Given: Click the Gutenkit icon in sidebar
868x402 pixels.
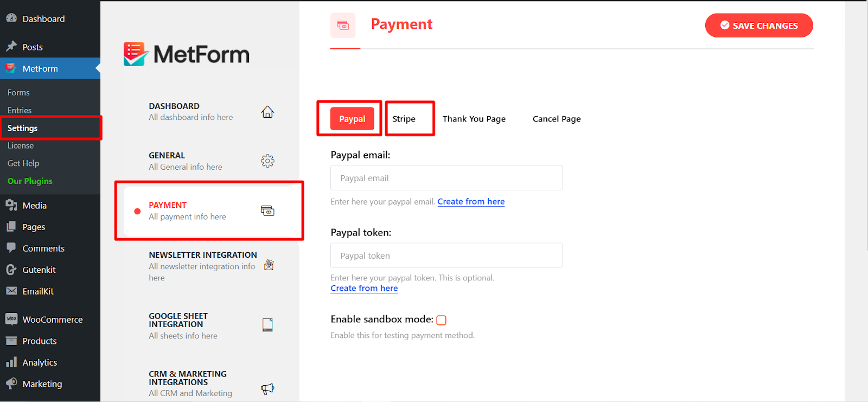Looking at the screenshot, I should click(11, 270).
